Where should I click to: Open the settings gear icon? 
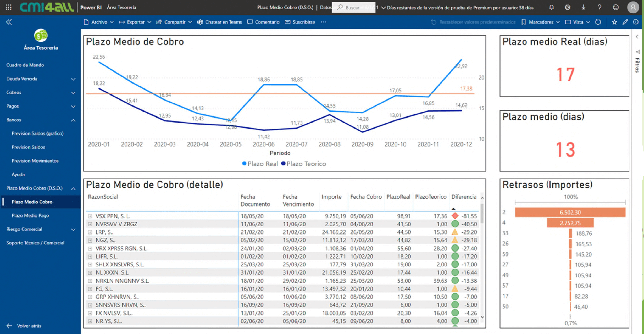pyautogui.click(x=567, y=7)
